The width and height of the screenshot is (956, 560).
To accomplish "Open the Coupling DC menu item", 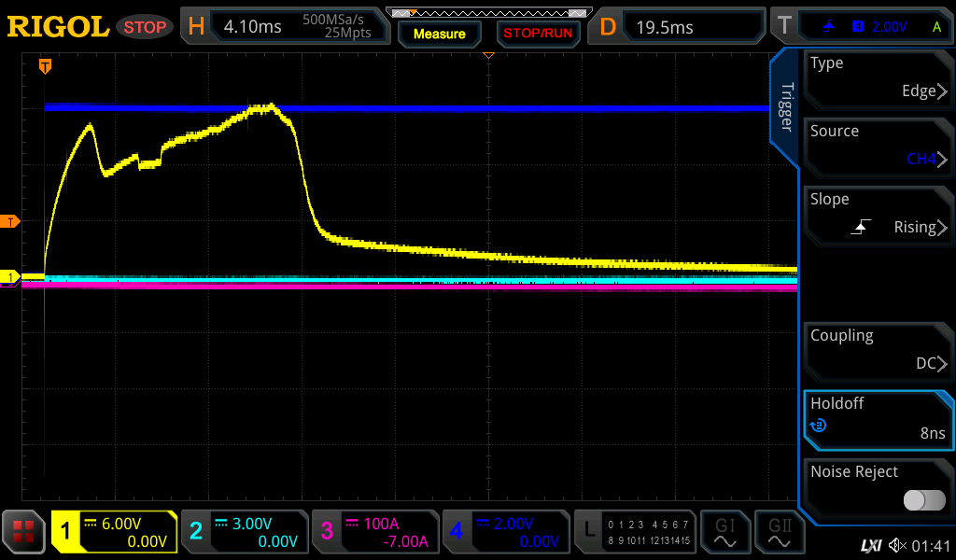I will (x=878, y=350).
